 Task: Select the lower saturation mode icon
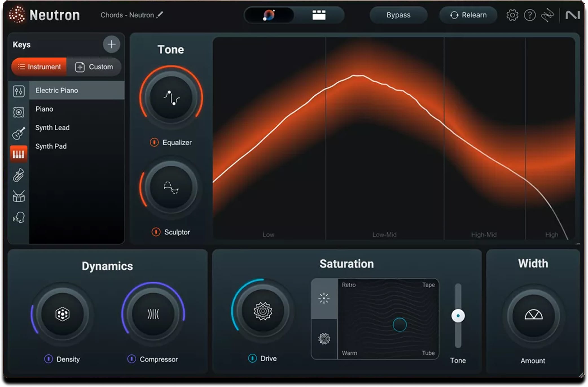(324, 338)
